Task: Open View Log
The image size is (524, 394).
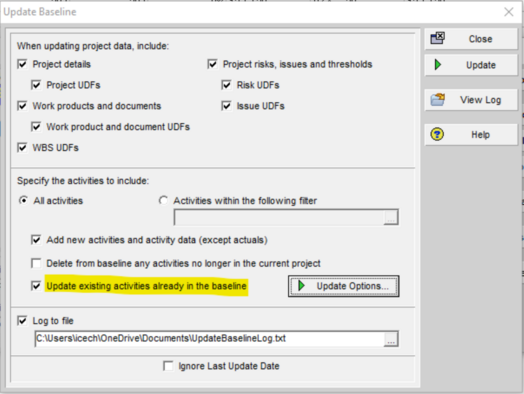Action: coord(471,100)
